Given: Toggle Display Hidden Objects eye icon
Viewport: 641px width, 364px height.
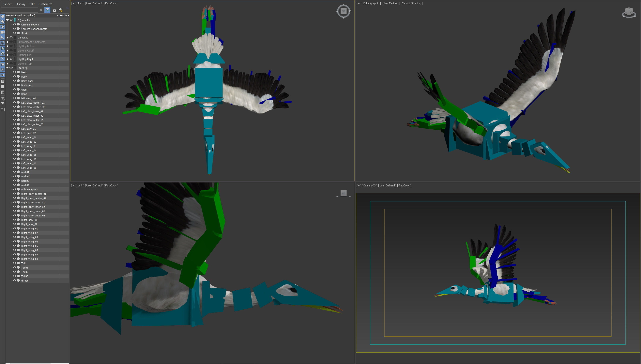Looking at the screenshot, I should (3, 75).
